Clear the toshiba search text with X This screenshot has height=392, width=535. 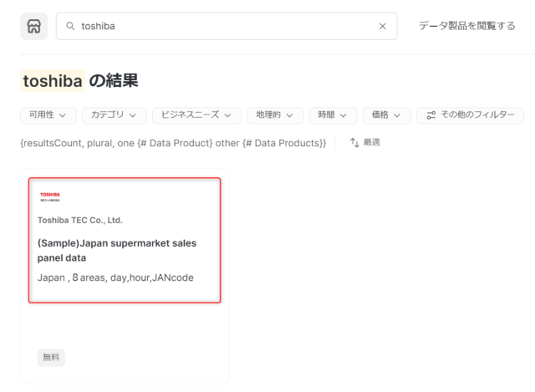(383, 26)
